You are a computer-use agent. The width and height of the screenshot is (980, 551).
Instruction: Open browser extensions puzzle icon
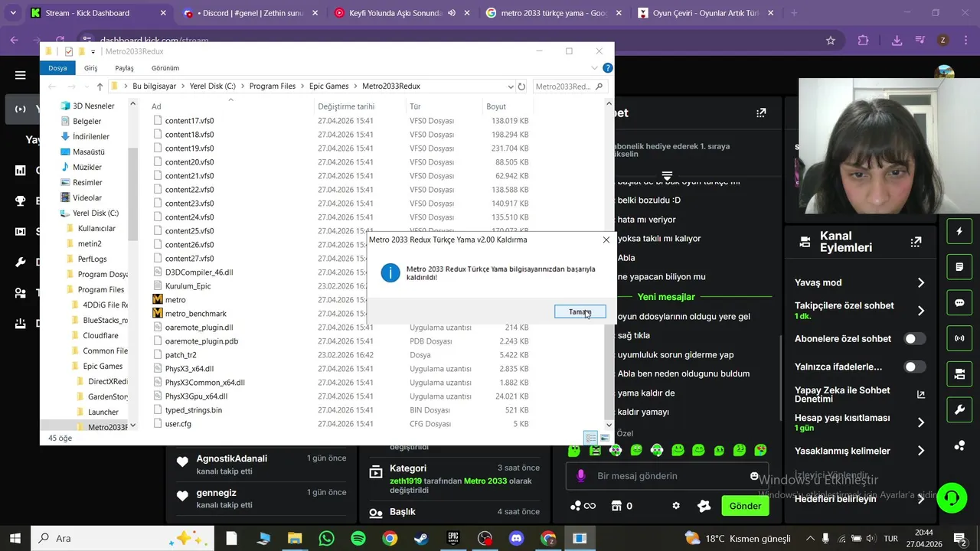coord(864,41)
